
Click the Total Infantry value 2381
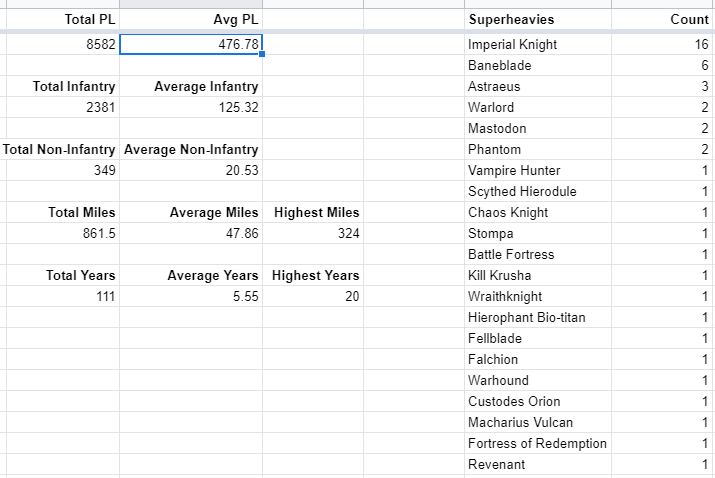tap(60, 107)
